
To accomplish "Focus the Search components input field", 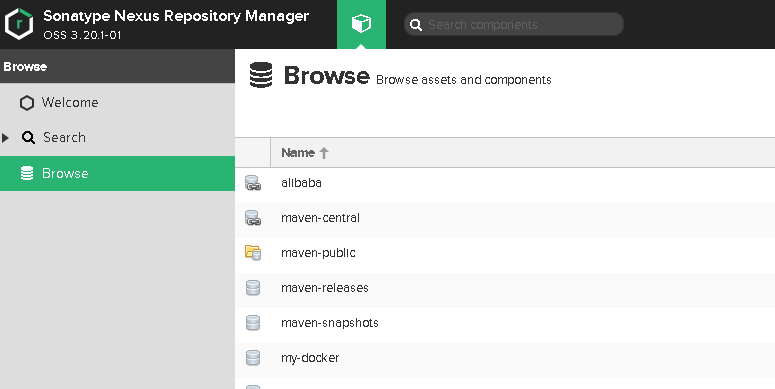I will point(514,24).
